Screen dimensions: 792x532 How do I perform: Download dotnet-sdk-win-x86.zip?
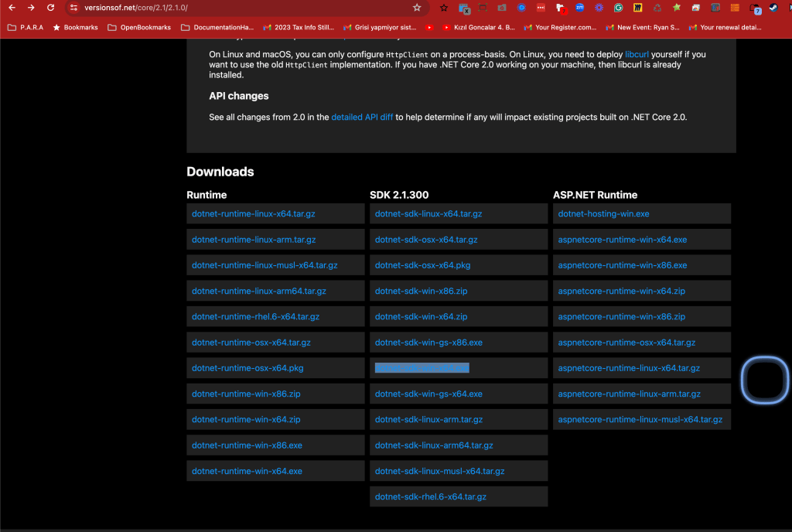tap(421, 291)
